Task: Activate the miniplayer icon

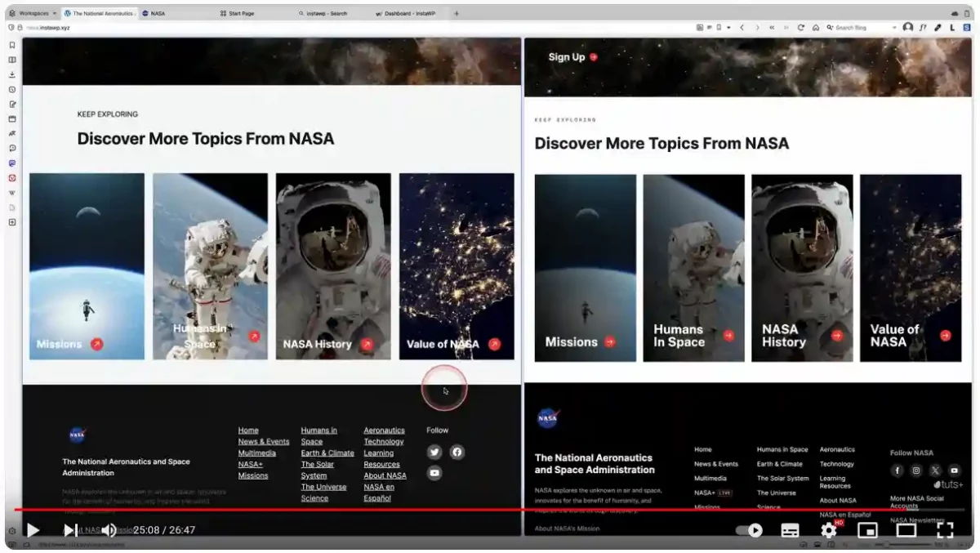Action: 867,530
